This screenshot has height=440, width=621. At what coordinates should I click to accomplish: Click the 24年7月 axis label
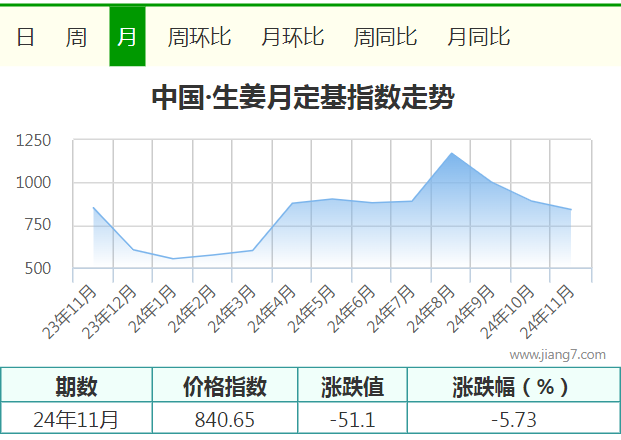pos(391,309)
